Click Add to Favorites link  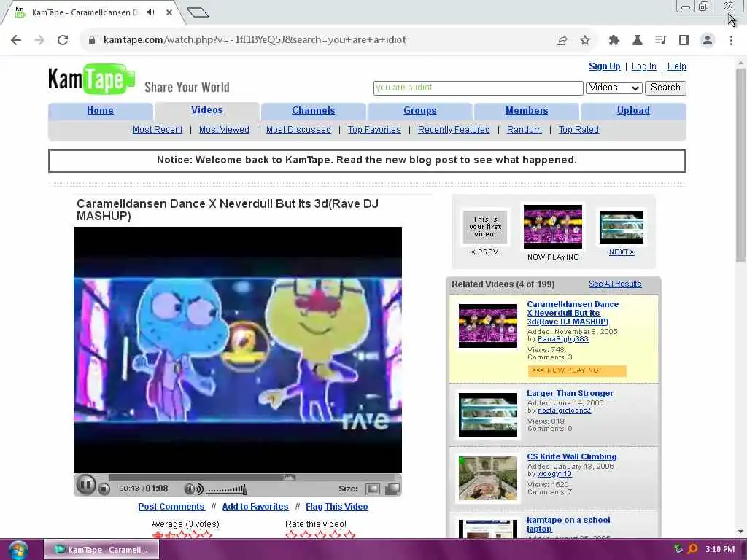coord(255,507)
